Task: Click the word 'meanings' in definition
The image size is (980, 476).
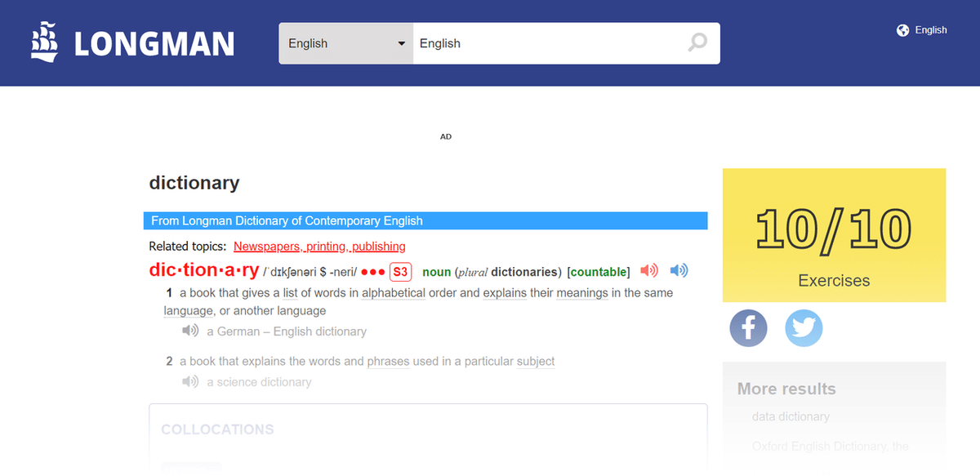Action: (x=582, y=292)
